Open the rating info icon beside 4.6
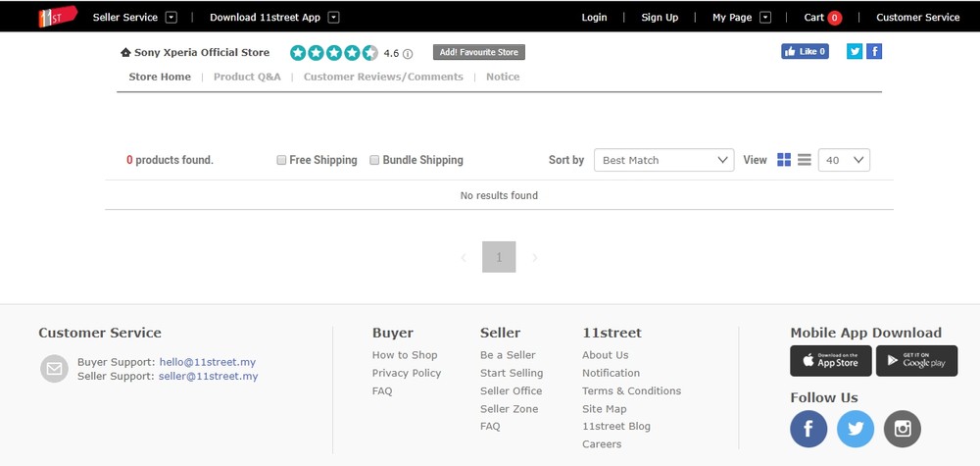 [408, 54]
